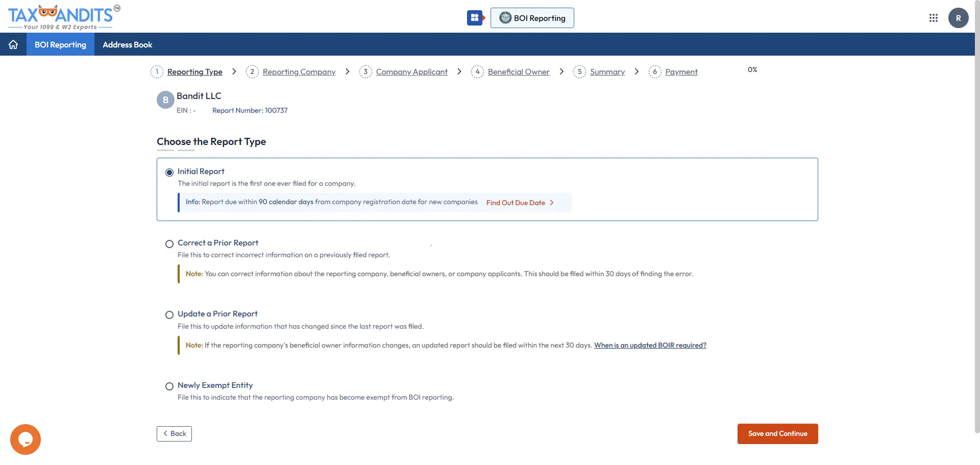
Task: Click the Back button
Action: pos(174,433)
